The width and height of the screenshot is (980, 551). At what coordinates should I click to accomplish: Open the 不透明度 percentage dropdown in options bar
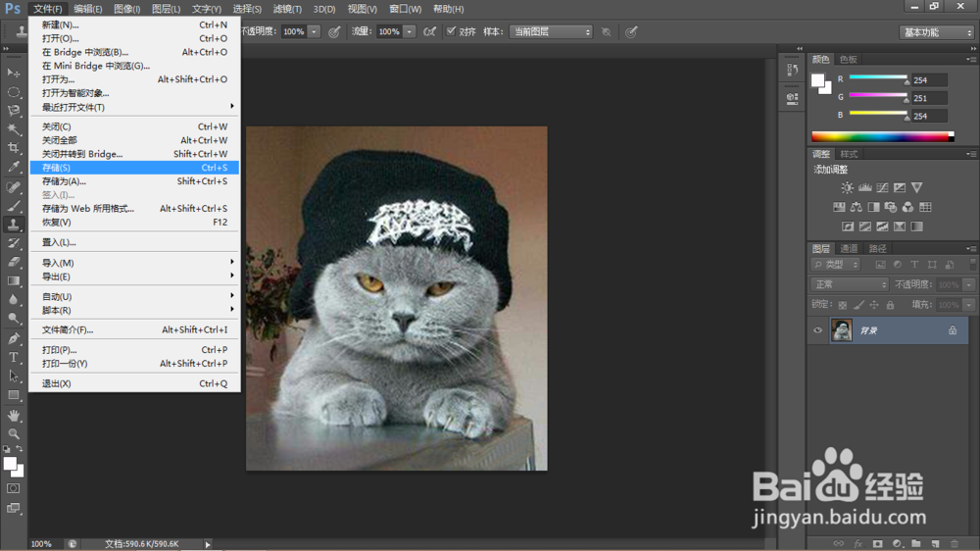[315, 31]
